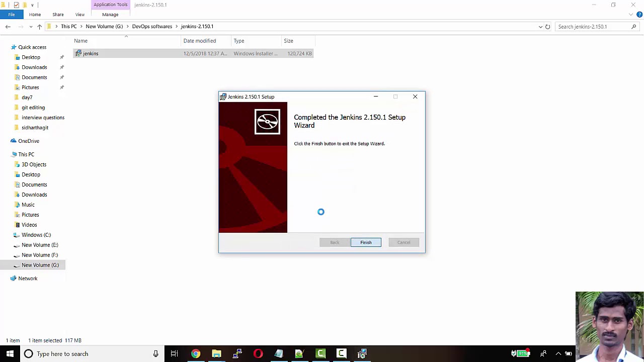Click DevOps softwares in address breadcrumb
The height and width of the screenshot is (362, 644).
pyautogui.click(x=152, y=26)
